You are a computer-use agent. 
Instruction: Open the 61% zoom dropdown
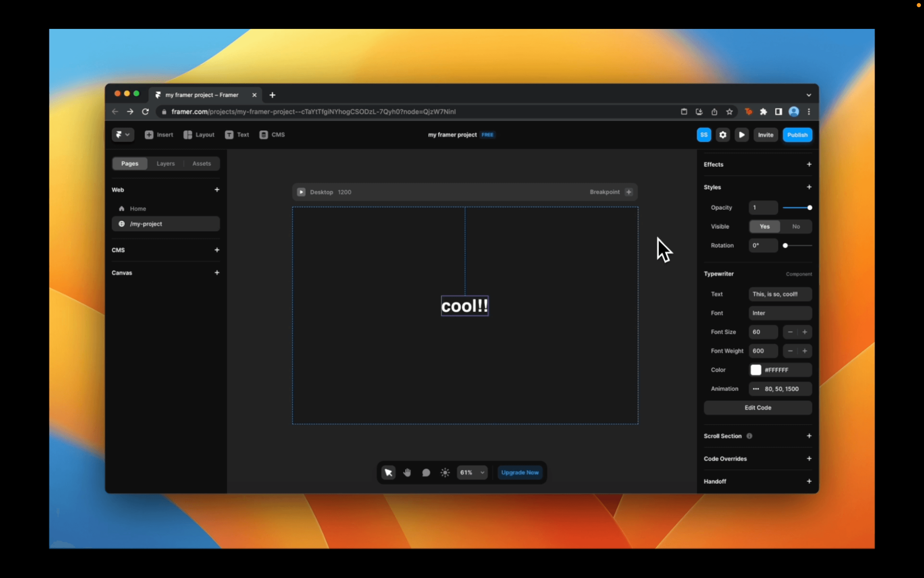pos(472,472)
